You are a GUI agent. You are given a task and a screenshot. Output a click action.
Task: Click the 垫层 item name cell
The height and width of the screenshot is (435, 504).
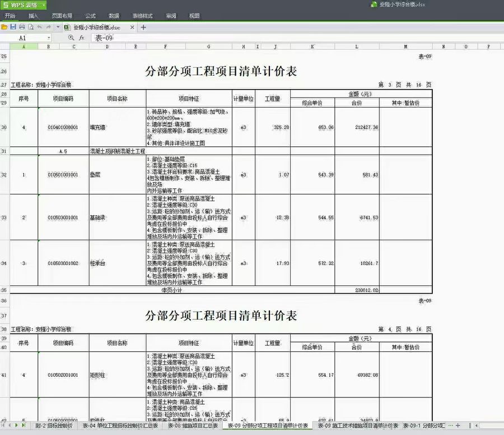pyautogui.click(x=118, y=175)
